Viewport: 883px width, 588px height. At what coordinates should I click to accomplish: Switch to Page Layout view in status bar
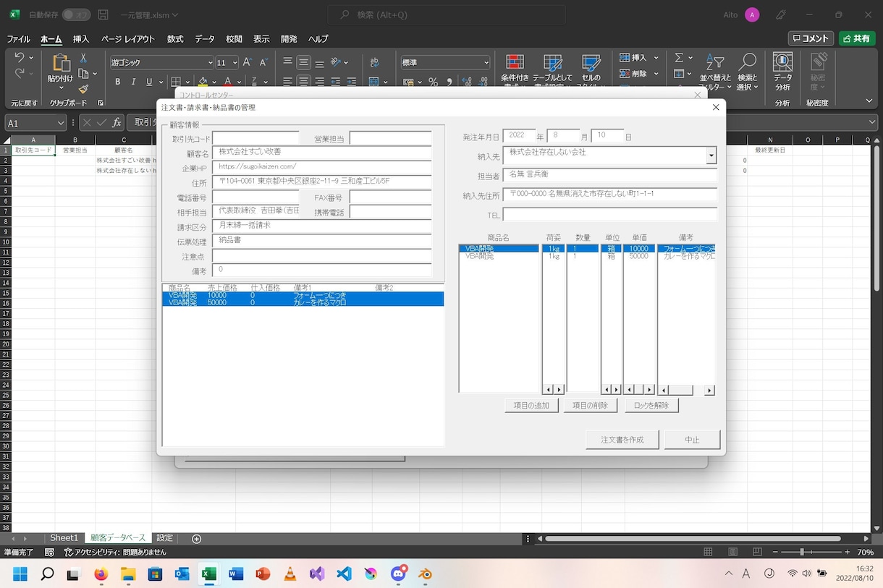732,552
